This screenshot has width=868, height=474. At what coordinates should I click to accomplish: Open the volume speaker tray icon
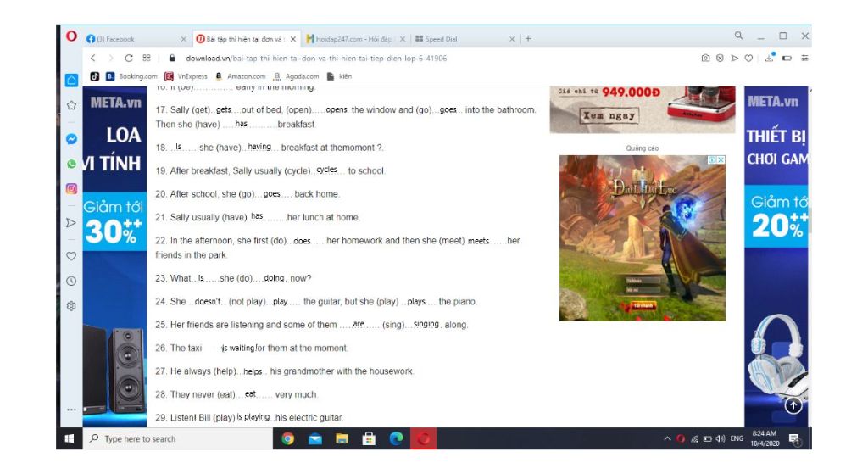click(x=721, y=438)
